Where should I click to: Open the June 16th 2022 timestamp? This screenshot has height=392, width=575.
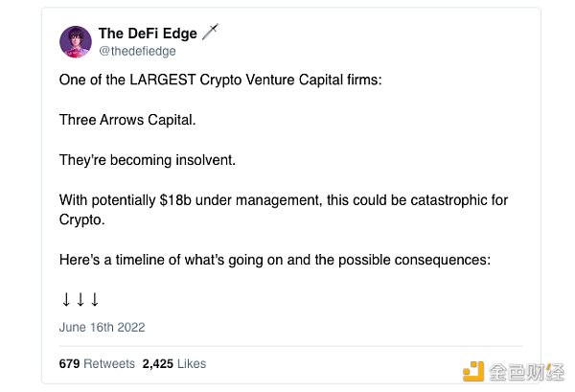(x=102, y=327)
